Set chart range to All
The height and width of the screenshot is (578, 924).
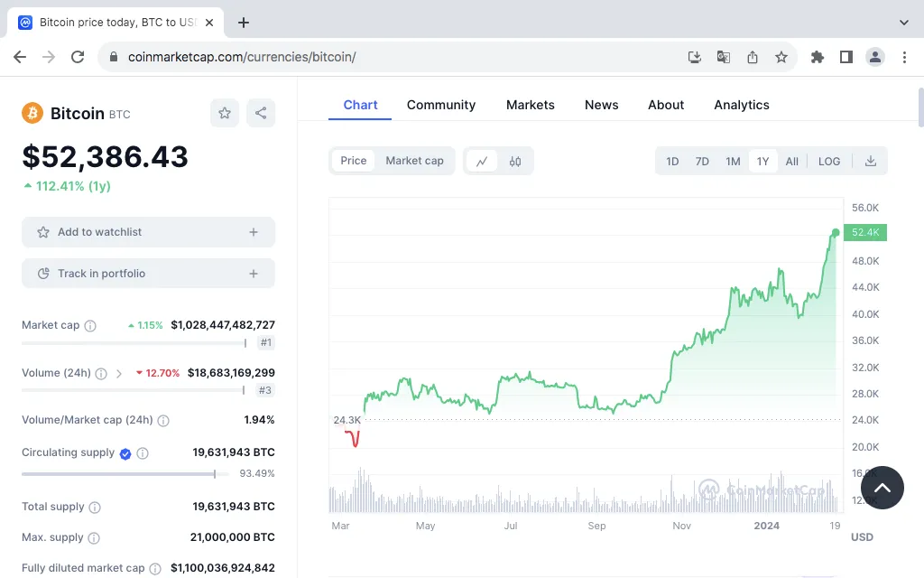[792, 162]
